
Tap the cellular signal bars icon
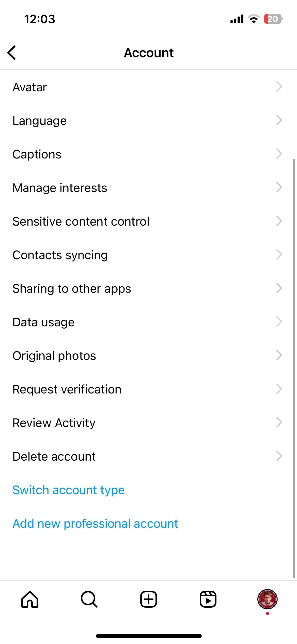237,19
